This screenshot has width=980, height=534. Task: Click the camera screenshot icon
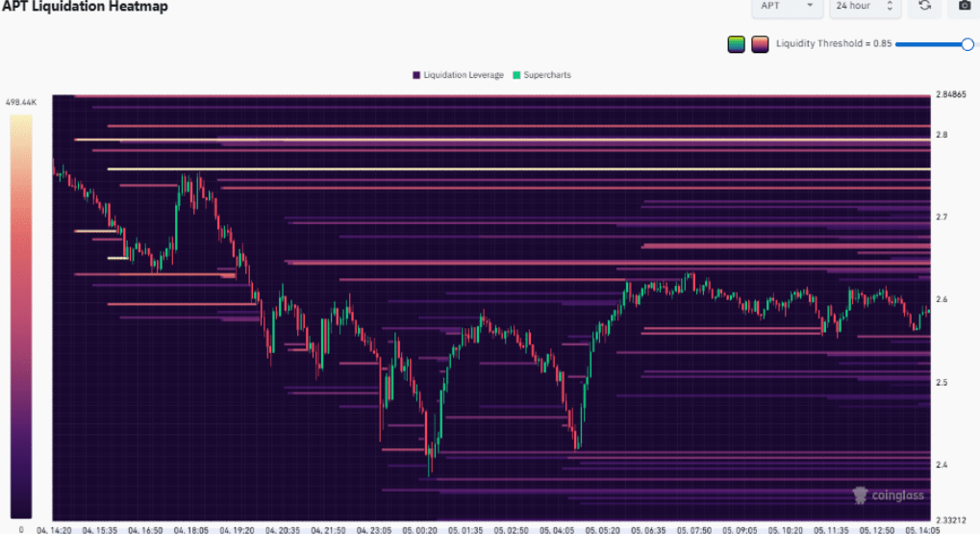(x=965, y=6)
